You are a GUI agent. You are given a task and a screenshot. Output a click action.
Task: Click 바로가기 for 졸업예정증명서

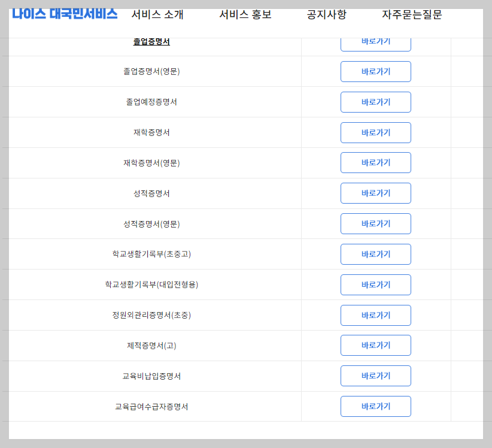[375, 102]
